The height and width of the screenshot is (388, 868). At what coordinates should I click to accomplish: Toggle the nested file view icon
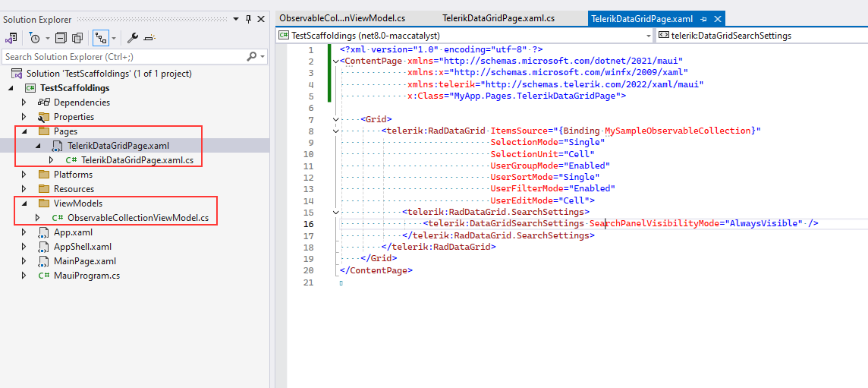pos(100,38)
